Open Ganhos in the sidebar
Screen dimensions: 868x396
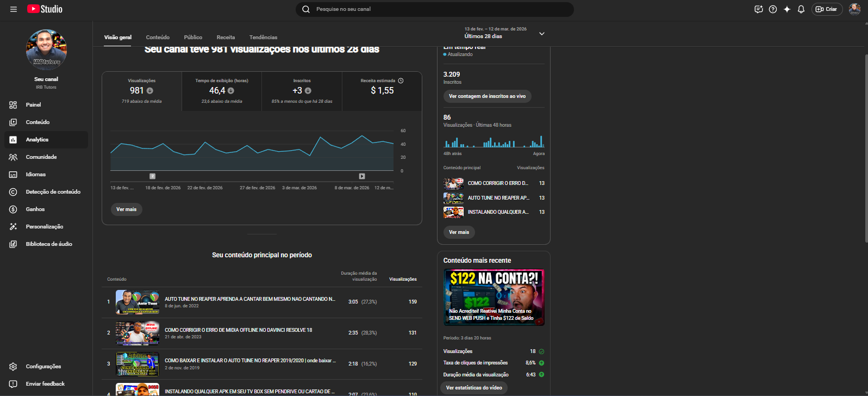click(x=35, y=209)
